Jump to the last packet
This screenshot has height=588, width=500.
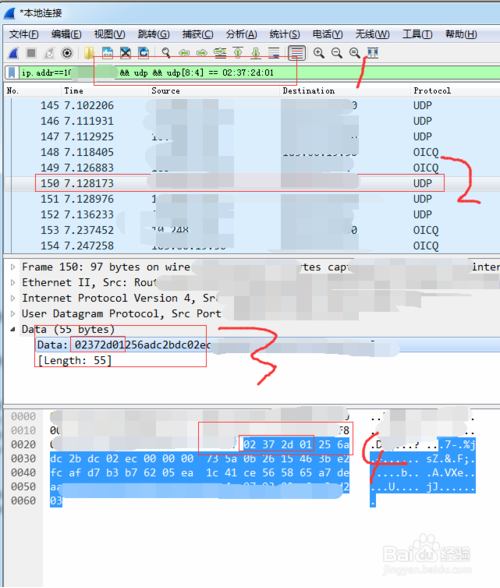tap(256, 53)
